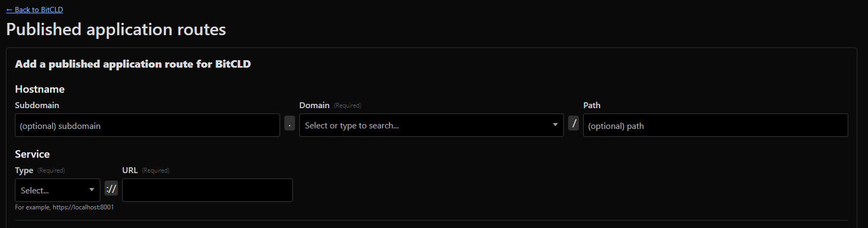Click the Type dropdown caret arrow
The image size is (868, 228).
[x=92, y=190]
